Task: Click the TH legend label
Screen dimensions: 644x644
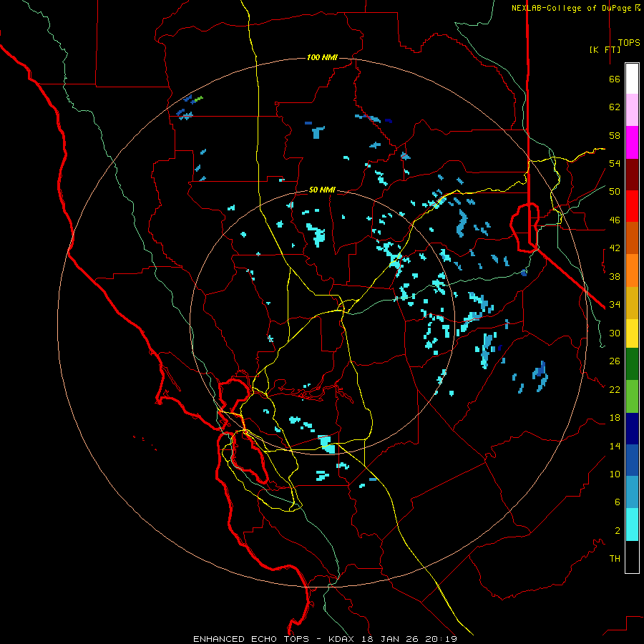Action: (615, 559)
